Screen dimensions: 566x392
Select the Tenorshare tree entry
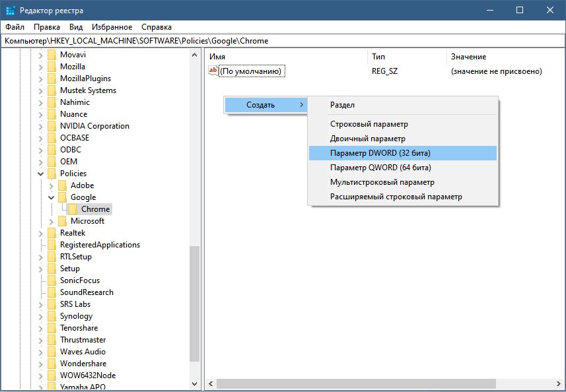coord(79,328)
